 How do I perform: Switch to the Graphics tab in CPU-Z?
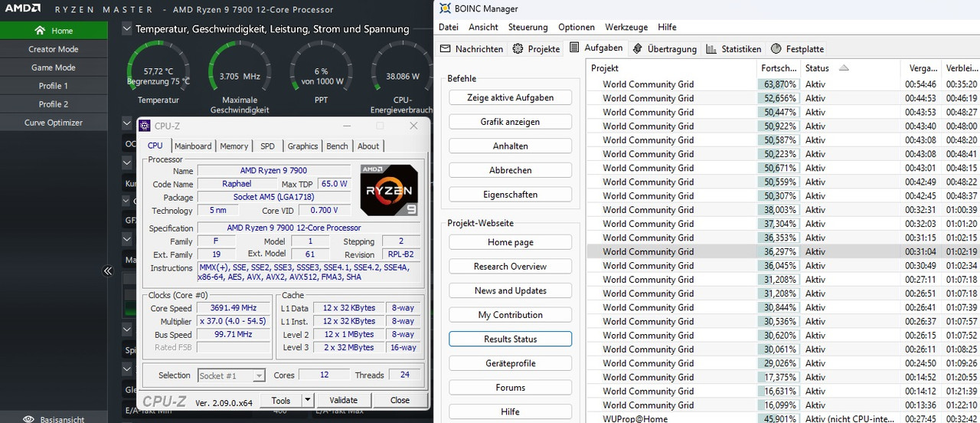302,146
